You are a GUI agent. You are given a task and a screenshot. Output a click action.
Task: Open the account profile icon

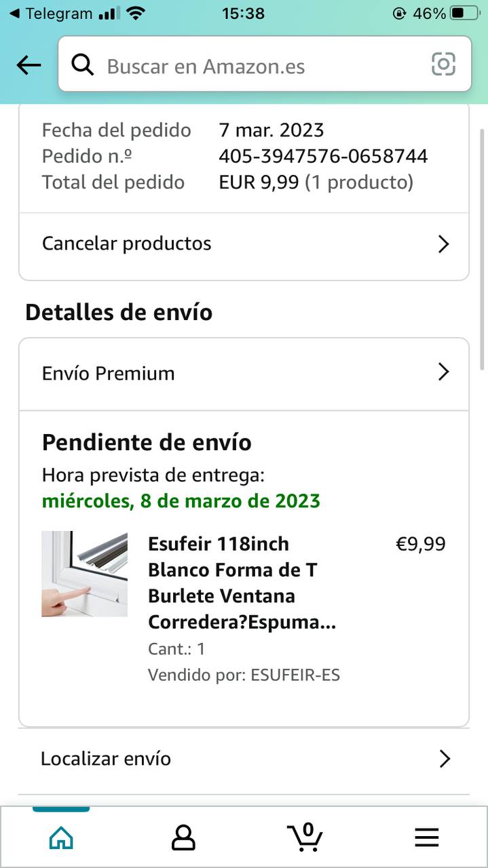coord(183,837)
